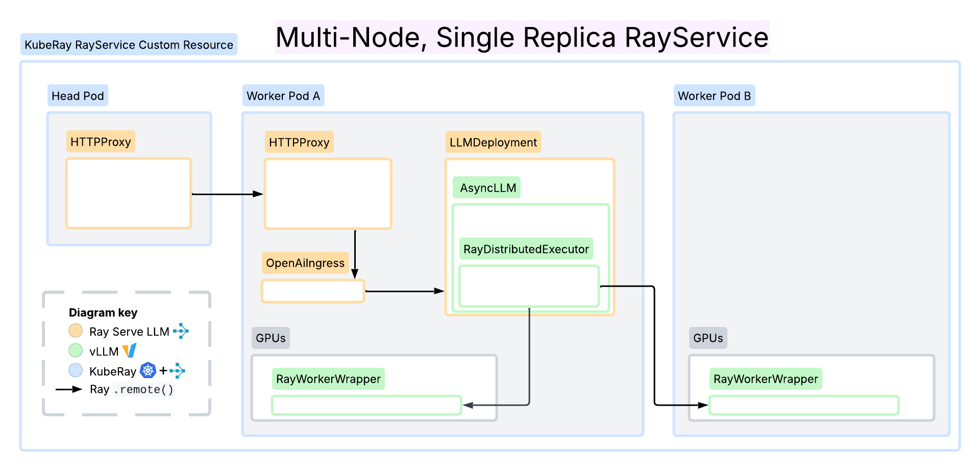Screen dimensions: 980x471
Task: Click the LLMDeployment label
Action: 493,142
